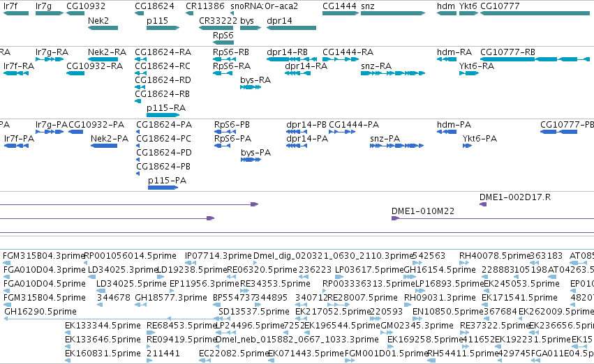Screen dimensions: 594x364
Task: Click the Ykt6-RA transcript label
Action: pos(477,66)
